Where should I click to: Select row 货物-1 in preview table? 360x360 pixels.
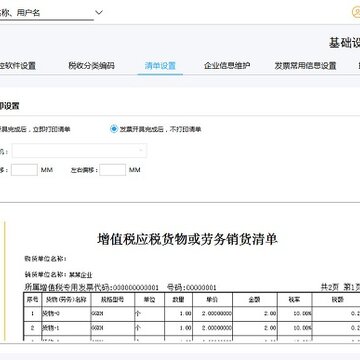[x=192, y=328]
